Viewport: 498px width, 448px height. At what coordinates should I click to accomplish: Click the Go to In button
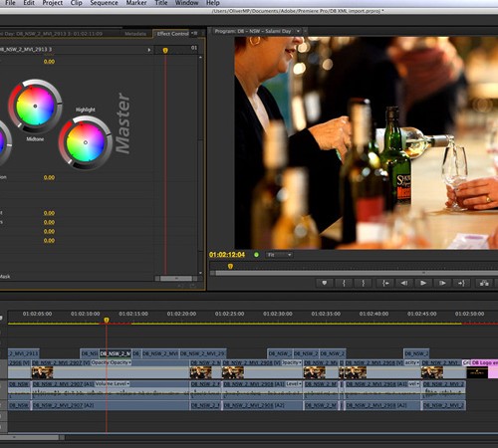point(385,283)
